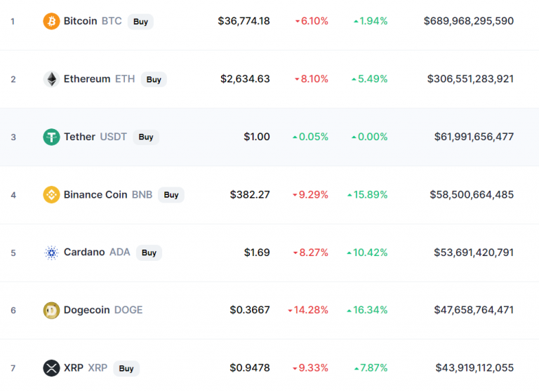Click the Ethereum diamond logo icon
539x392 pixels.
[x=51, y=79]
